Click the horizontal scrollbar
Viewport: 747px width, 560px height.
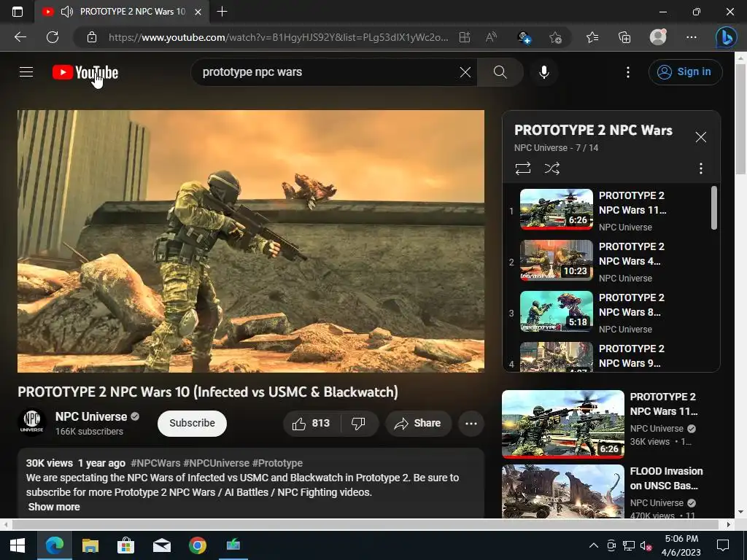pyautogui.click(x=365, y=524)
